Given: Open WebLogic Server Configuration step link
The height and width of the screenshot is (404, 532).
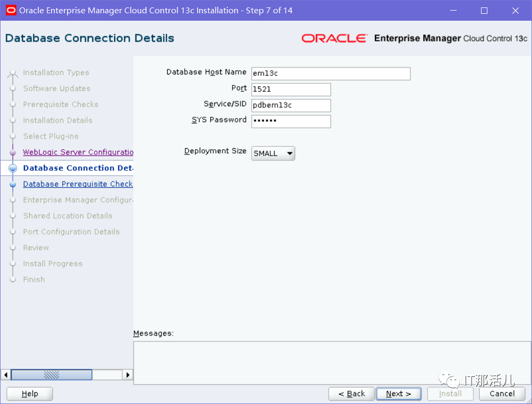Looking at the screenshot, I should point(78,152).
